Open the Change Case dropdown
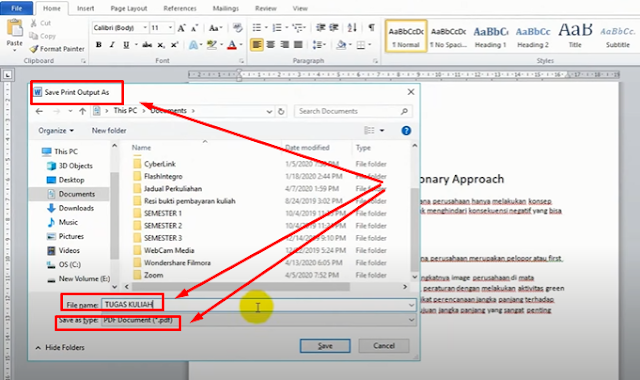 pyautogui.click(x=215, y=28)
